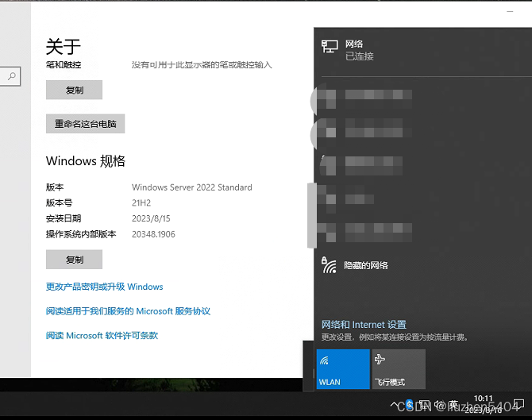Viewport: 532px width, 420px height.
Task: Open the 网络和 Internet 设置 link
Action: [x=364, y=325]
